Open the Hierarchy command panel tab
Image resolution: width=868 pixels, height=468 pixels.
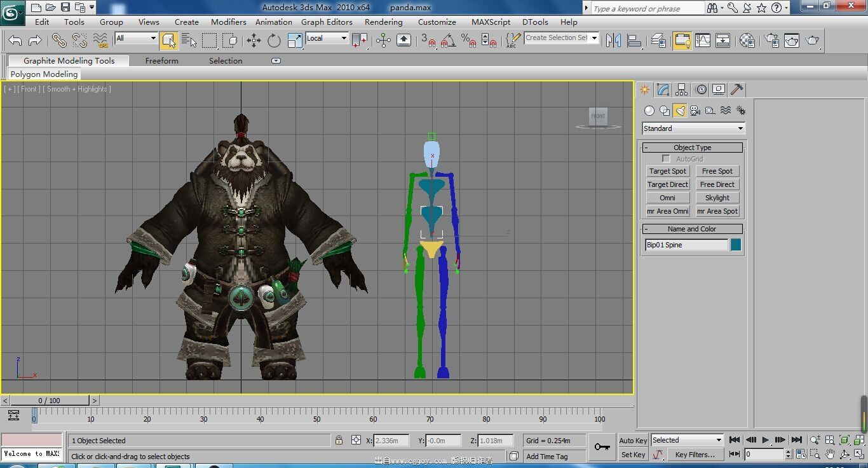coord(681,90)
